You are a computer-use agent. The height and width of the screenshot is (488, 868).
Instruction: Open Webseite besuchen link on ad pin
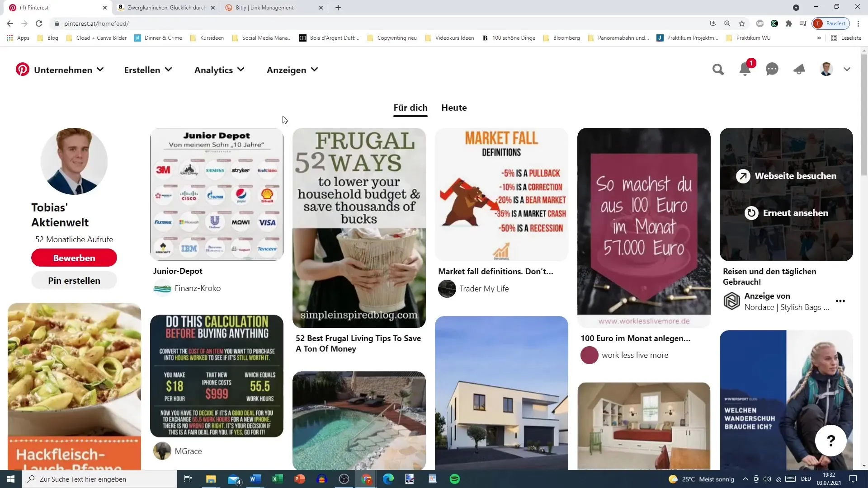[x=786, y=176]
